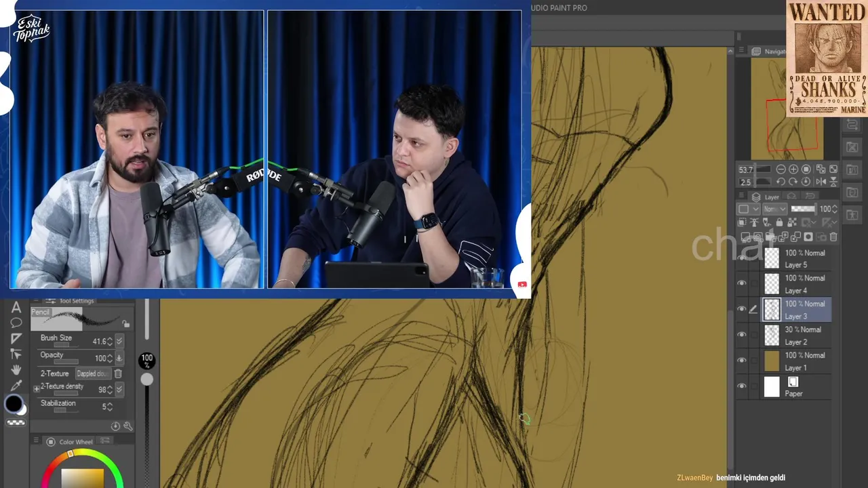This screenshot has height=488, width=868.
Task: Toggle Clip to Layer Below icon
Action: point(742,222)
